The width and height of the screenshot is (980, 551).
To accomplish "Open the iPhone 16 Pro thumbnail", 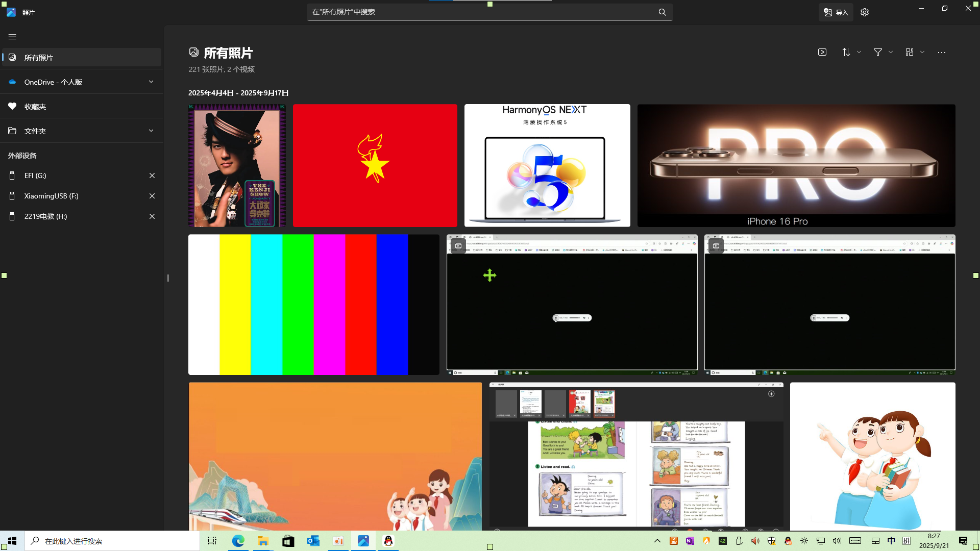I will coord(796,165).
